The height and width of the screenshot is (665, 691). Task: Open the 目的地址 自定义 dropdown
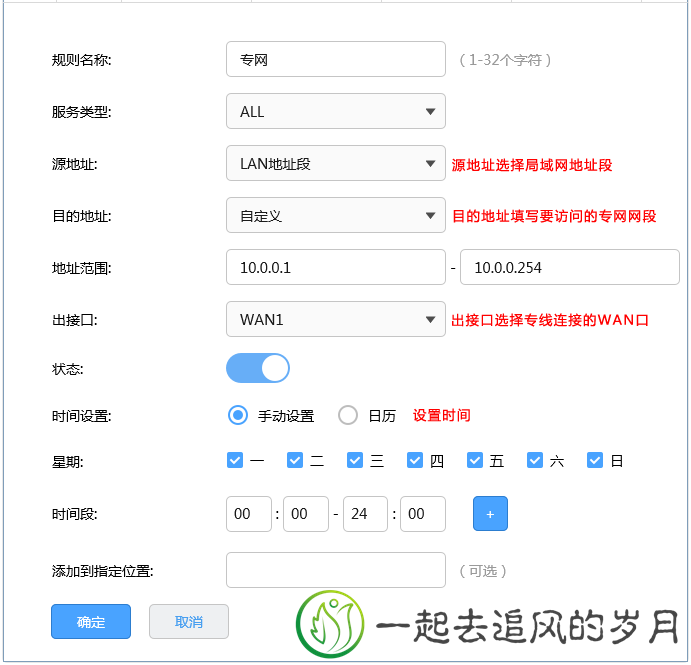pos(335,215)
